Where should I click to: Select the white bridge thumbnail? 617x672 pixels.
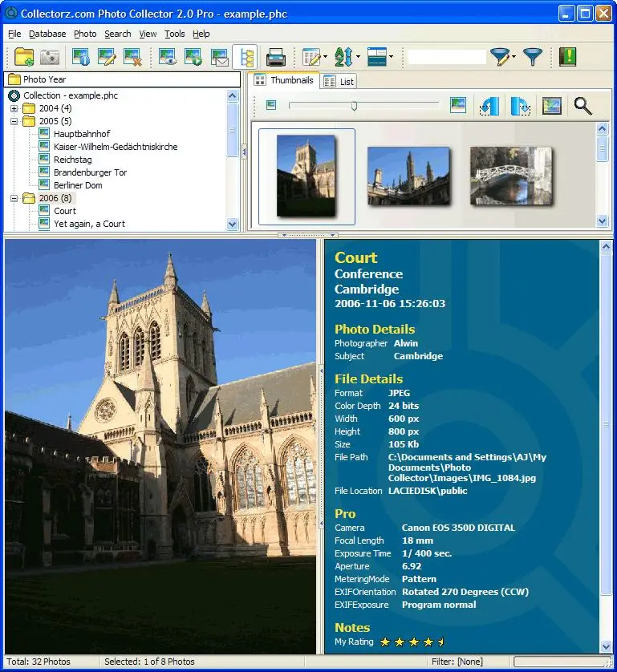511,176
